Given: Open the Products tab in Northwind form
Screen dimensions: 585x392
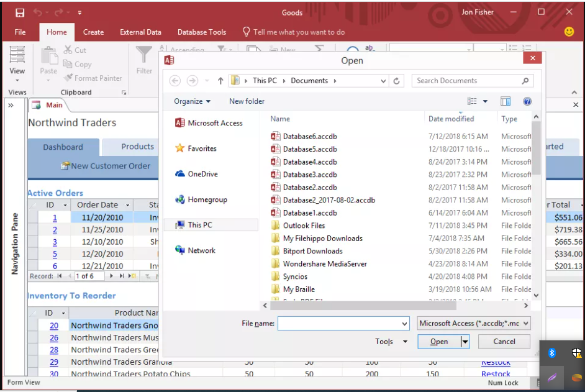Looking at the screenshot, I should pos(138,147).
